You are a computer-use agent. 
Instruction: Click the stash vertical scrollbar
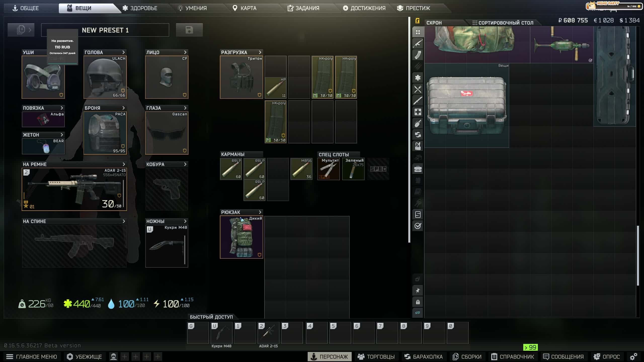tap(638, 255)
